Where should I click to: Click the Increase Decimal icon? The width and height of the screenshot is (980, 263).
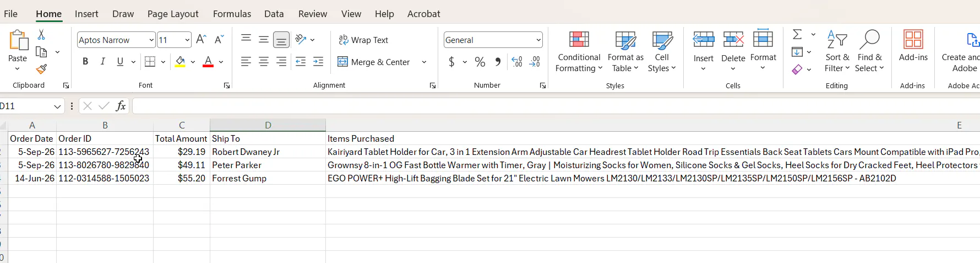click(517, 62)
